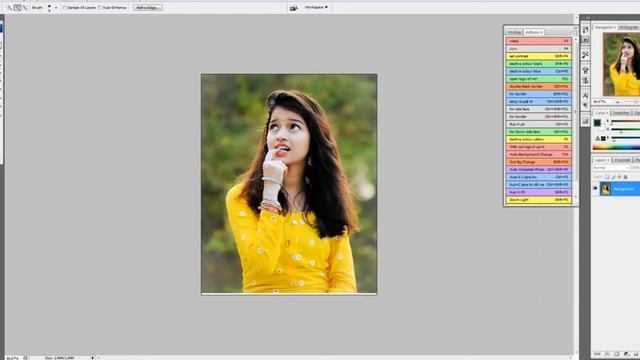The width and height of the screenshot is (640, 360).
Task: Switch to the Channels tab
Action: click(x=622, y=160)
